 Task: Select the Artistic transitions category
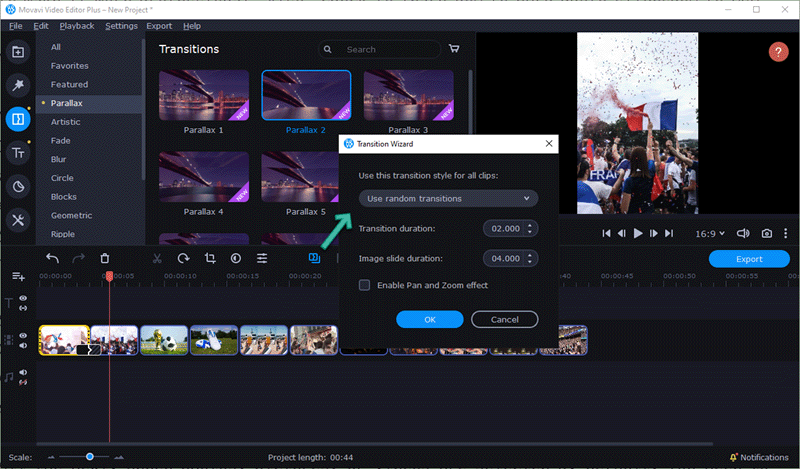(x=65, y=122)
